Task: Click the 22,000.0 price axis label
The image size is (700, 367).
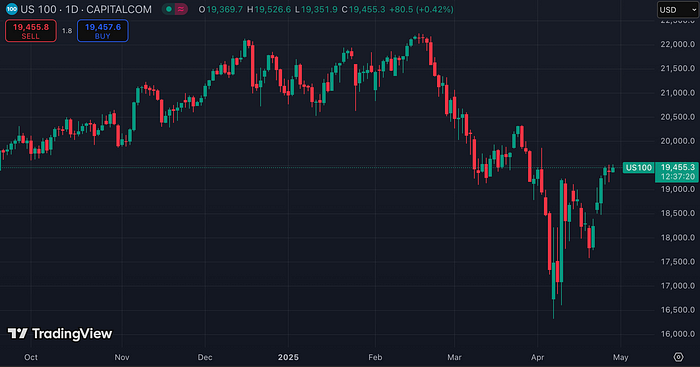Action: point(678,44)
